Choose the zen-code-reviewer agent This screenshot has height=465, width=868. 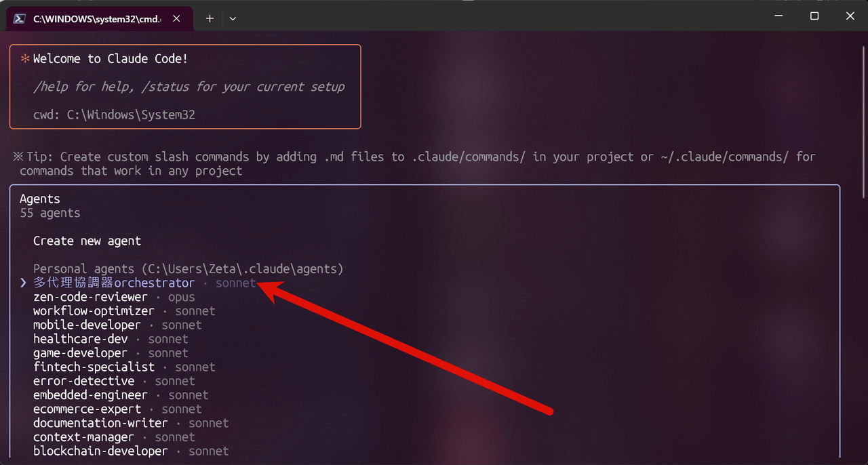(90, 297)
